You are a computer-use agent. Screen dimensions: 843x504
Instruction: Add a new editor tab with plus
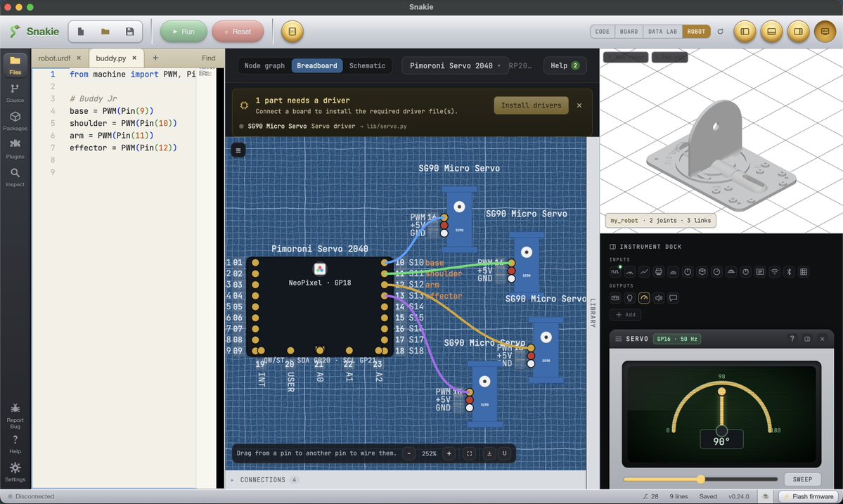[x=155, y=58]
